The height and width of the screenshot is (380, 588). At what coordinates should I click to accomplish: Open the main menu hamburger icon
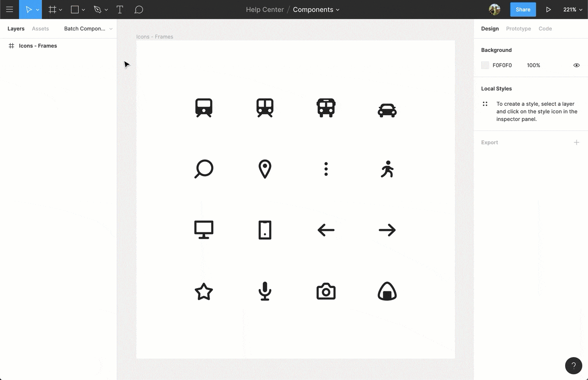coord(10,10)
